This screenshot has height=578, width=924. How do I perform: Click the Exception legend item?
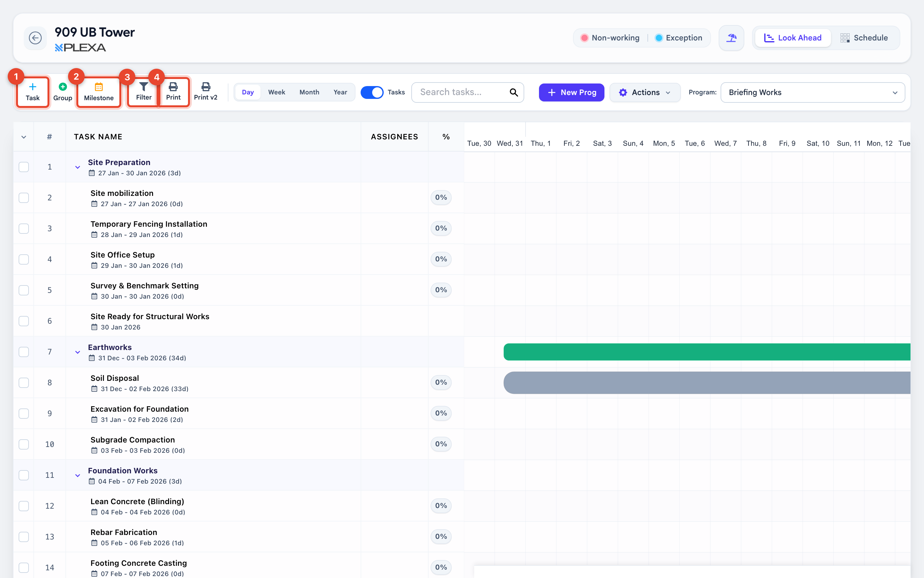[679, 38]
